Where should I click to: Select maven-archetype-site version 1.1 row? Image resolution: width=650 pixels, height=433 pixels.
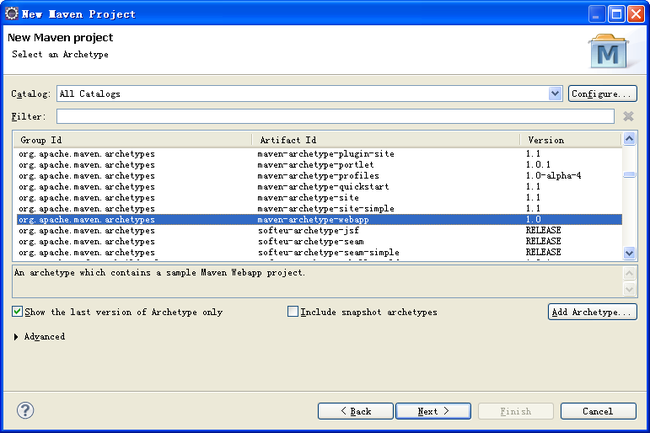(319, 198)
